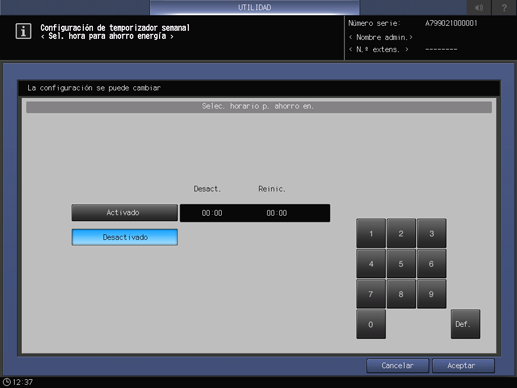The height and width of the screenshot is (388, 517).
Task: Click 'Sel. hora para ahorro energía' subtitle
Action: pos(107,36)
